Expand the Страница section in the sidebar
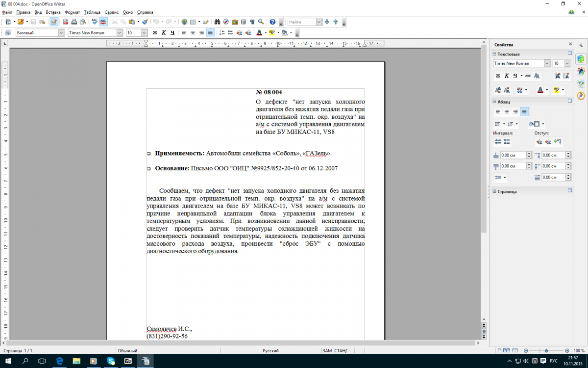The width and height of the screenshot is (588, 368). (x=507, y=191)
